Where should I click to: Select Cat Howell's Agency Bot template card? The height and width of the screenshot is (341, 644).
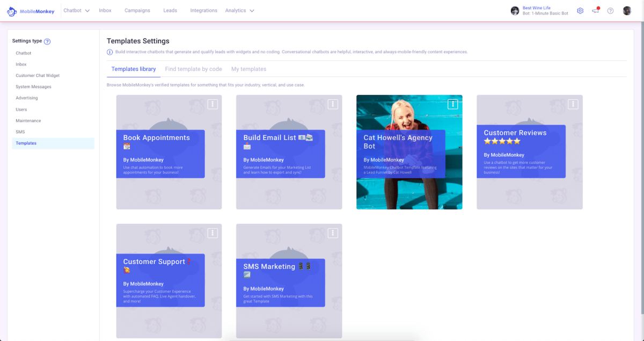pos(409,152)
